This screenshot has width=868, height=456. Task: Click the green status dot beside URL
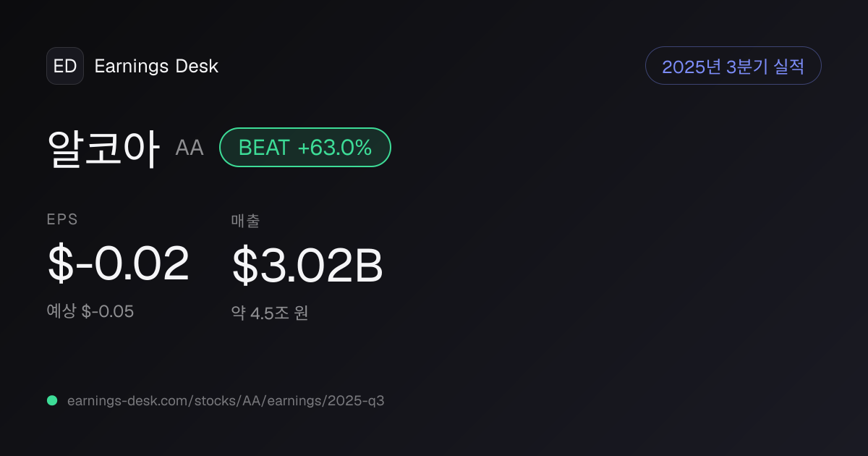[52, 400]
